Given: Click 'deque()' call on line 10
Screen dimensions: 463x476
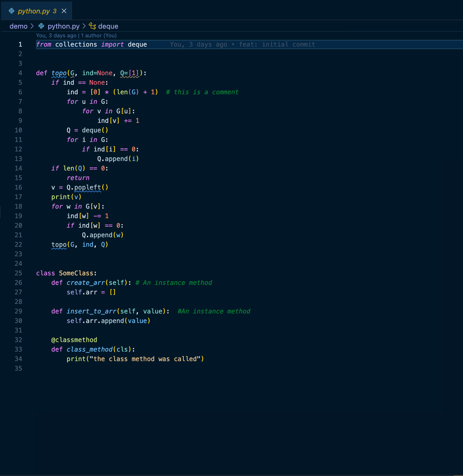Looking at the screenshot, I should 95,130.
